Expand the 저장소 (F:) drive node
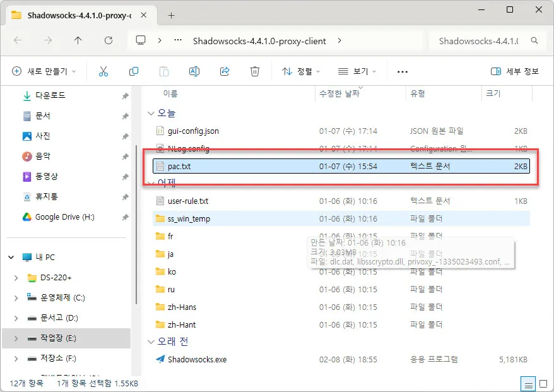This screenshot has height=392, width=554. pyautogui.click(x=16, y=359)
